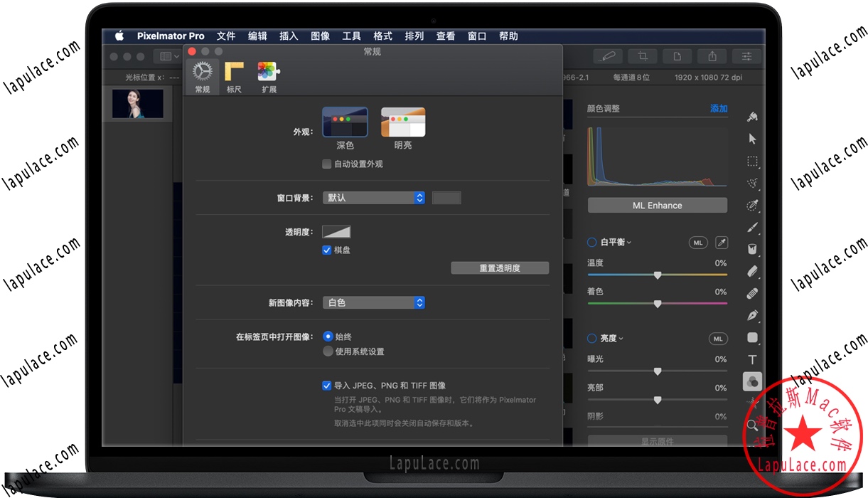
Task: Open the General (常规) preferences pane
Action: 203,77
